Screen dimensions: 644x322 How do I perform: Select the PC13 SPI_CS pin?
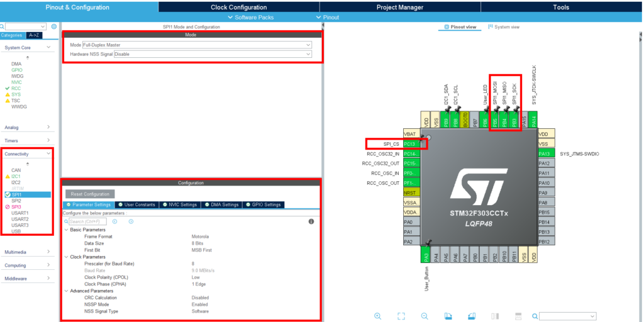412,144
